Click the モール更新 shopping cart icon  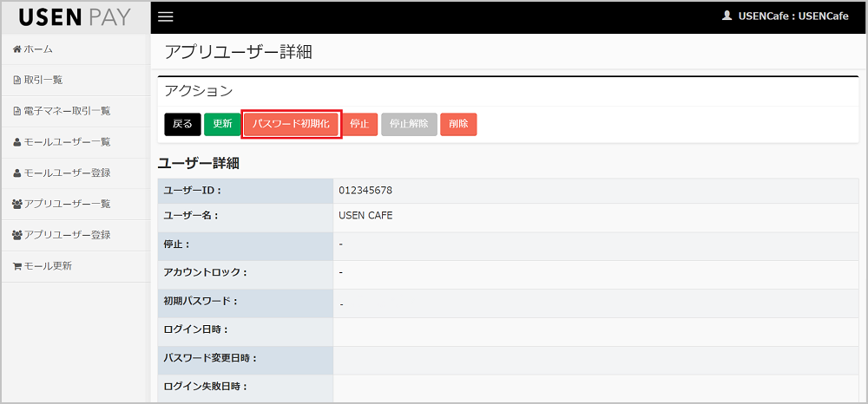pos(16,266)
